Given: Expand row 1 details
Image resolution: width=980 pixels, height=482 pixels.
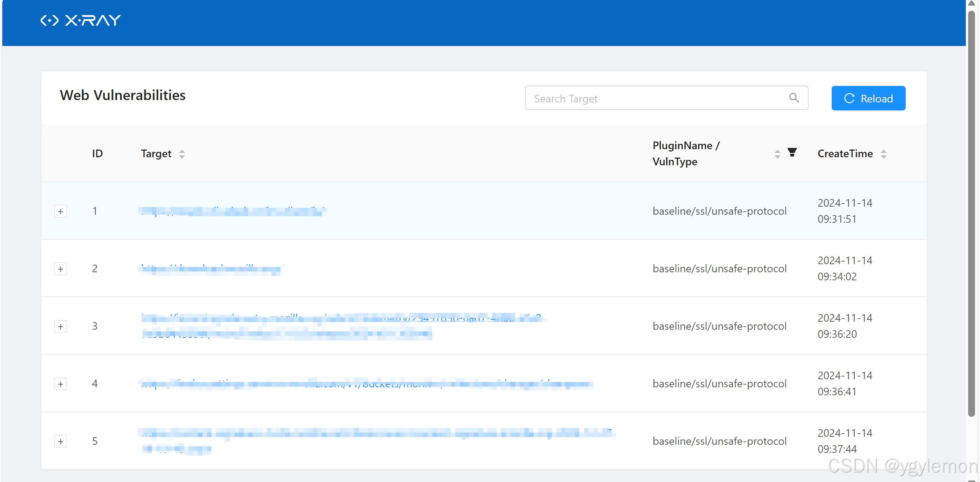Looking at the screenshot, I should pyautogui.click(x=61, y=211).
